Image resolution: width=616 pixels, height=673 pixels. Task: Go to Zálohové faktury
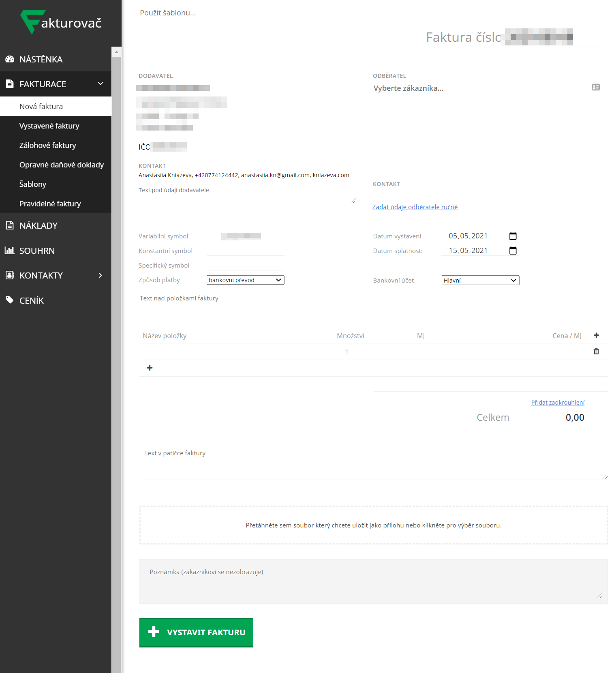tap(56, 145)
